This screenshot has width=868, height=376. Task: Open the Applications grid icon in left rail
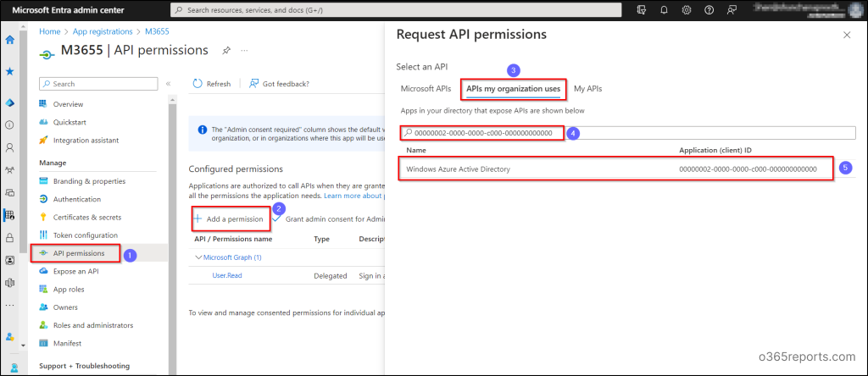click(9, 215)
